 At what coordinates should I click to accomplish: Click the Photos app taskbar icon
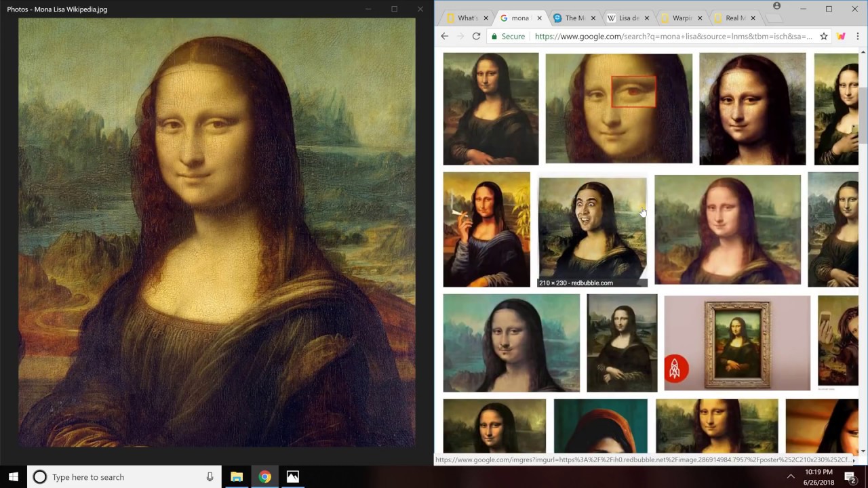pyautogui.click(x=292, y=477)
